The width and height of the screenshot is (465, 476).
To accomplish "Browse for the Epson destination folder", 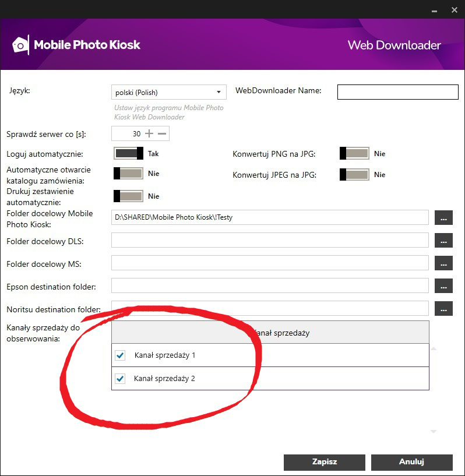I will pyautogui.click(x=443, y=285).
